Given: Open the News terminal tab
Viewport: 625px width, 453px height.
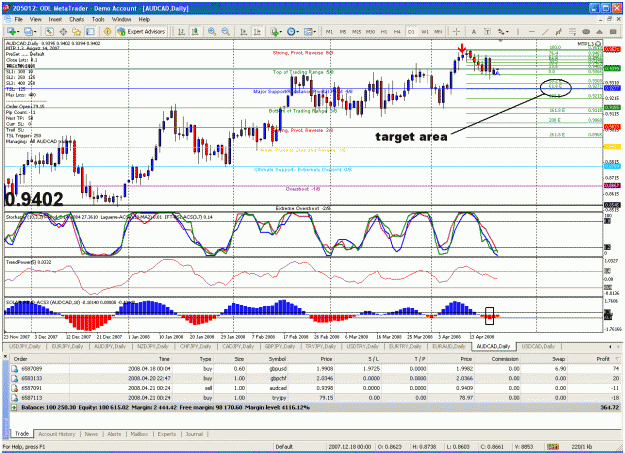Looking at the screenshot, I should pos(91,434).
